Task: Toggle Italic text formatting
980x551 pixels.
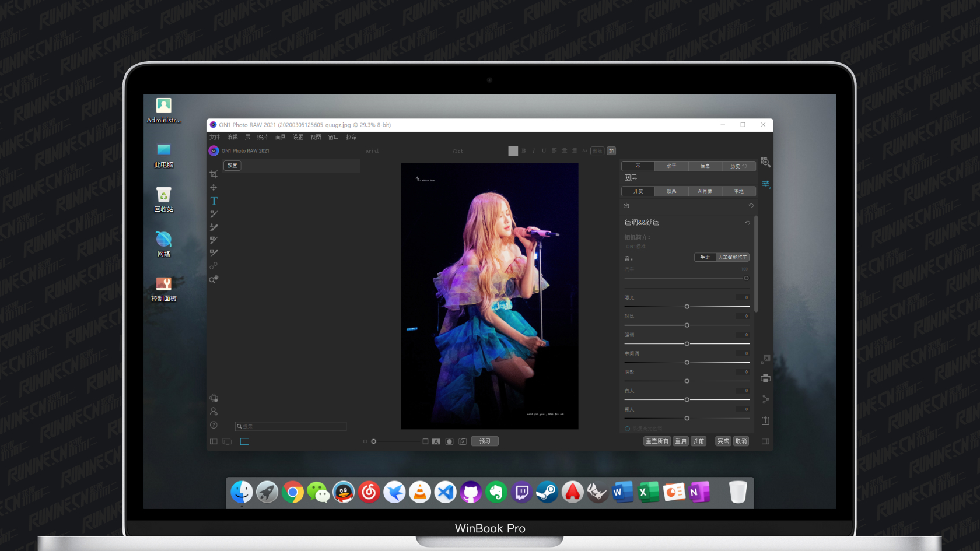Action: coord(534,150)
